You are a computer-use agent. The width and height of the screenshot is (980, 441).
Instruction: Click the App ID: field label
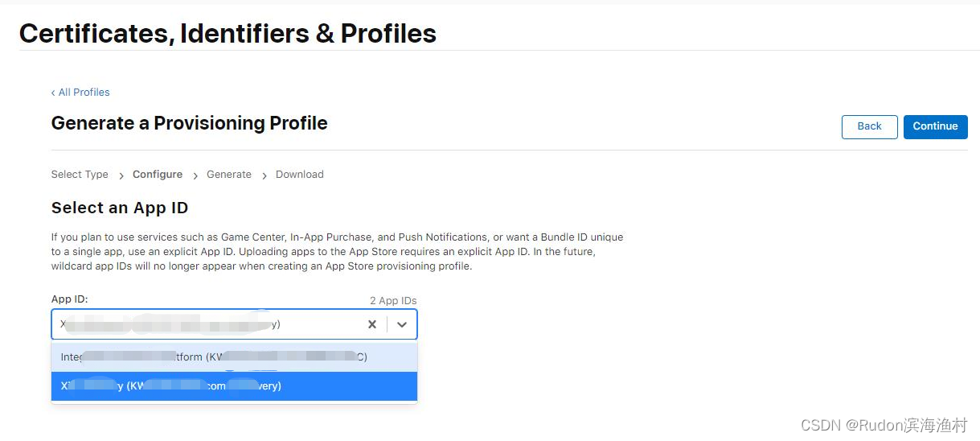point(69,299)
